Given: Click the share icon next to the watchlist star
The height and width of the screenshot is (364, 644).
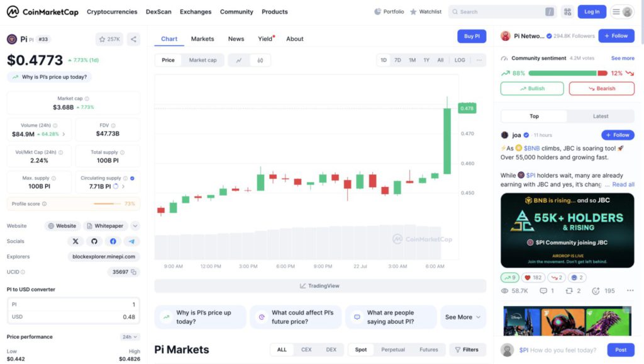Looking at the screenshot, I should click(x=133, y=38).
